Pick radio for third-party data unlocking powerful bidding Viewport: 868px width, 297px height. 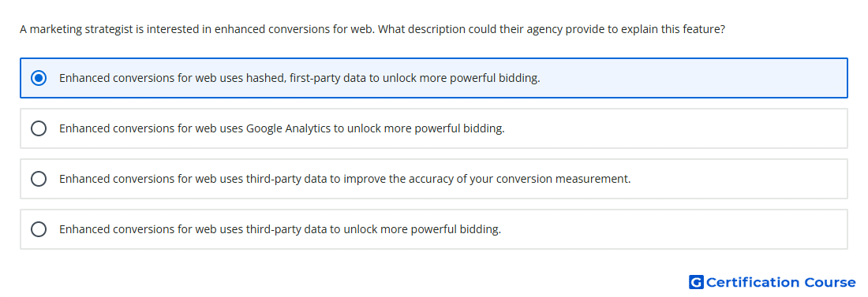point(39,229)
